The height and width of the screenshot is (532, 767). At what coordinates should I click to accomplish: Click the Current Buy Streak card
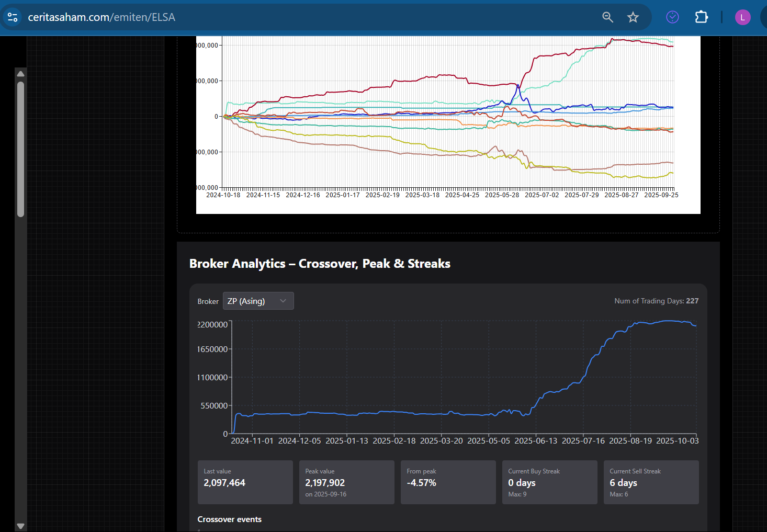pyautogui.click(x=549, y=482)
